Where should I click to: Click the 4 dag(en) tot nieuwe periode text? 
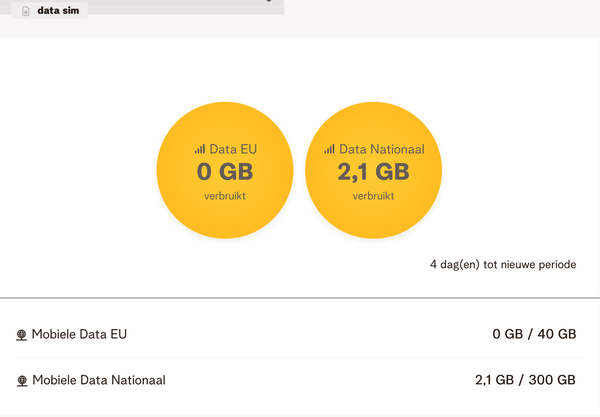tap(503, 264)
